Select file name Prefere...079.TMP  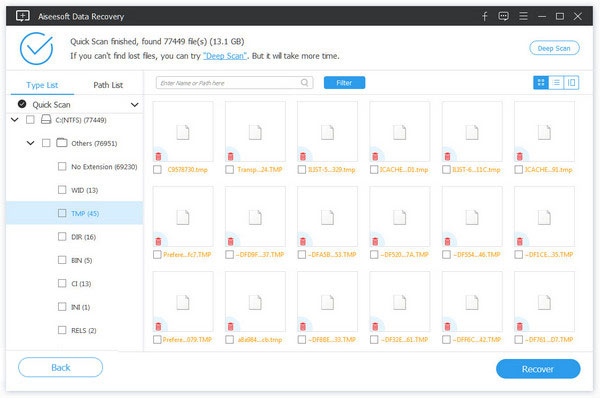tap(187, 339)
